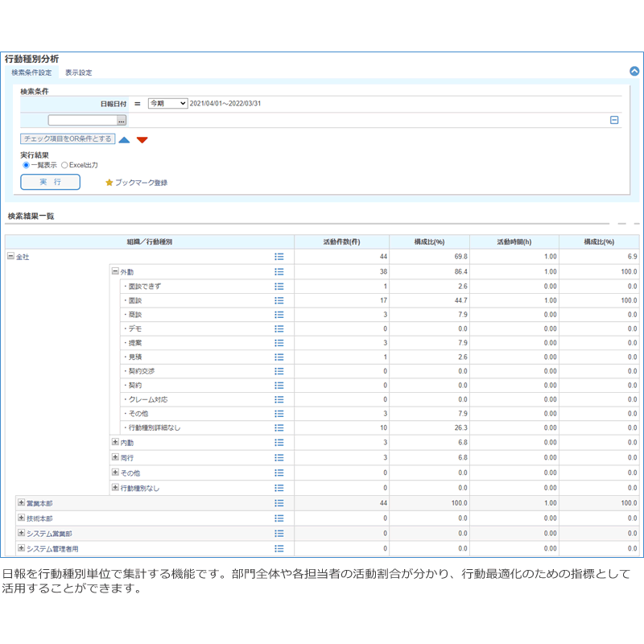
Task: Toggle チェック項目をOR条件とする
Action: pyautogui.click(x=68, y=139)
